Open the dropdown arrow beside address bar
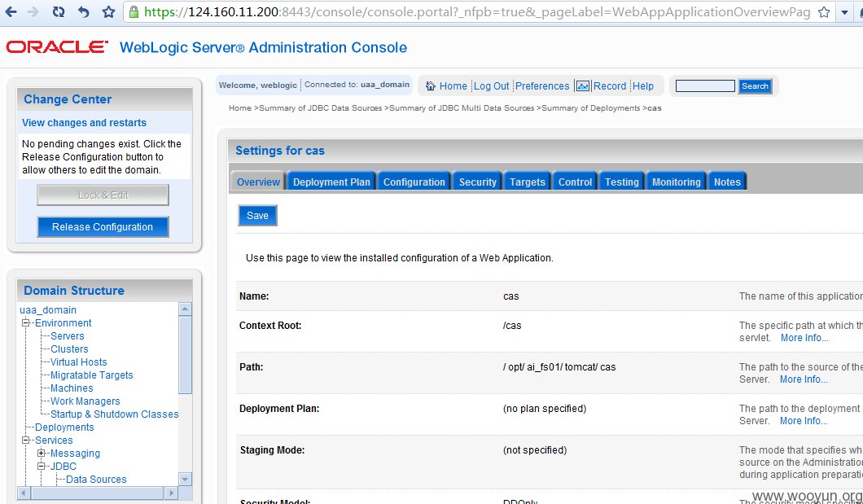Viewport: 863px width, 504px height. 845,12
